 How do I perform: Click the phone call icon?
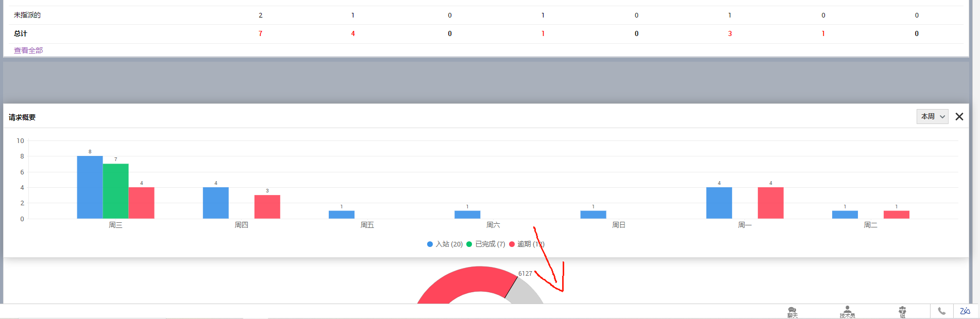pyautogui.click(x=941, y=311)
